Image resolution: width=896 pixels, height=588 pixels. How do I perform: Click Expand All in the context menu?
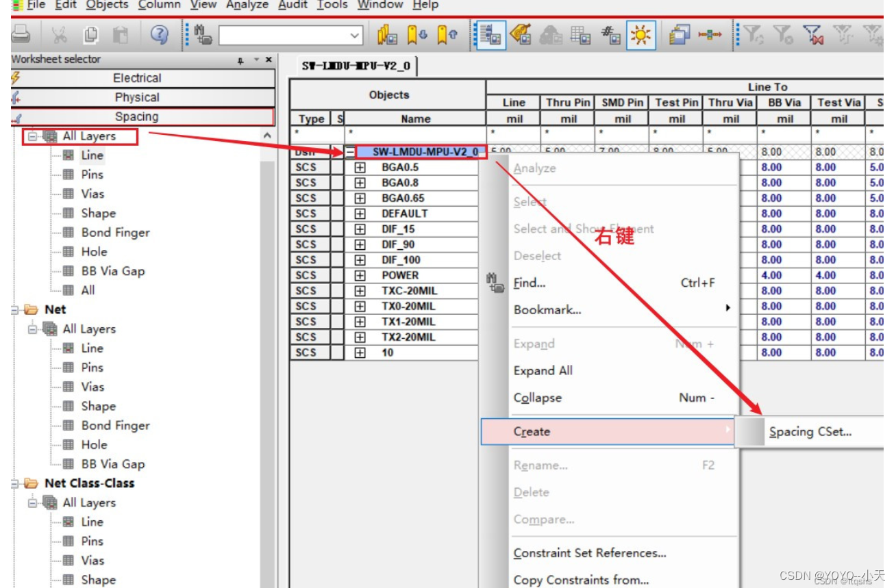point(543,370)
